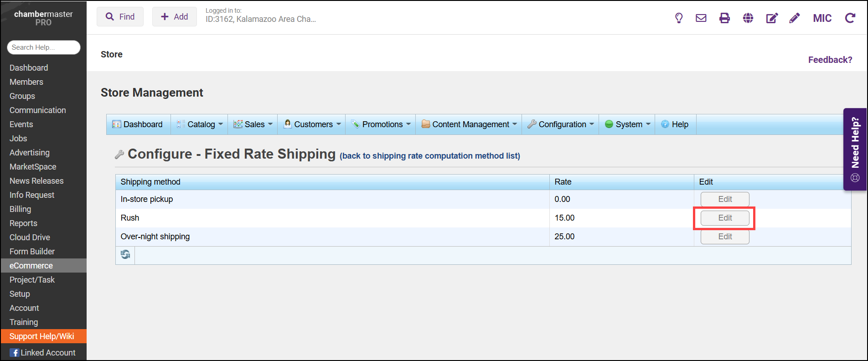The height and width of the screenshot is (361, 868).
Task: Open the store Dashboard tab
Action: pyautogui.click(x=138, y=124)
